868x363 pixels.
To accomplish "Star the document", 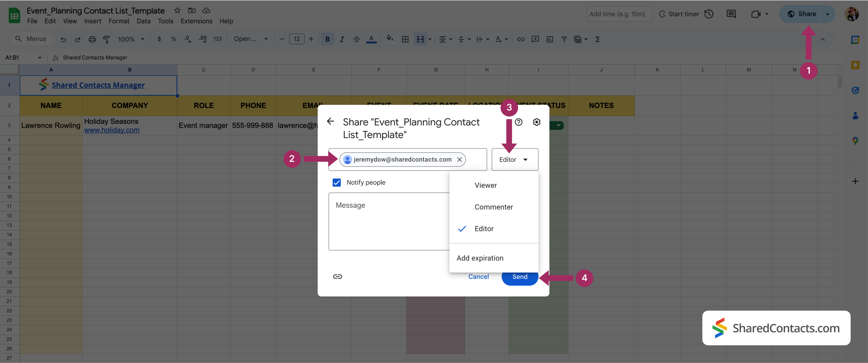I will pos(177,10).
